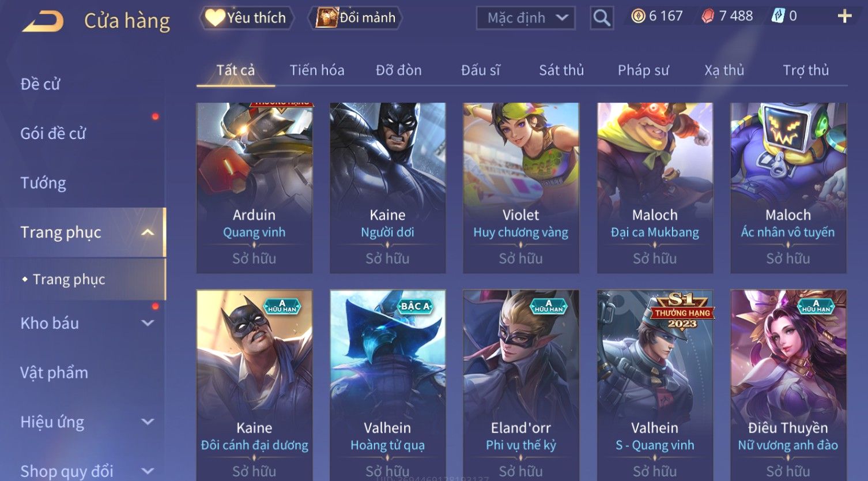Click the heart icon in Yêu thích
The height and width of the screenshot is (481, 868).
[215, 18]
